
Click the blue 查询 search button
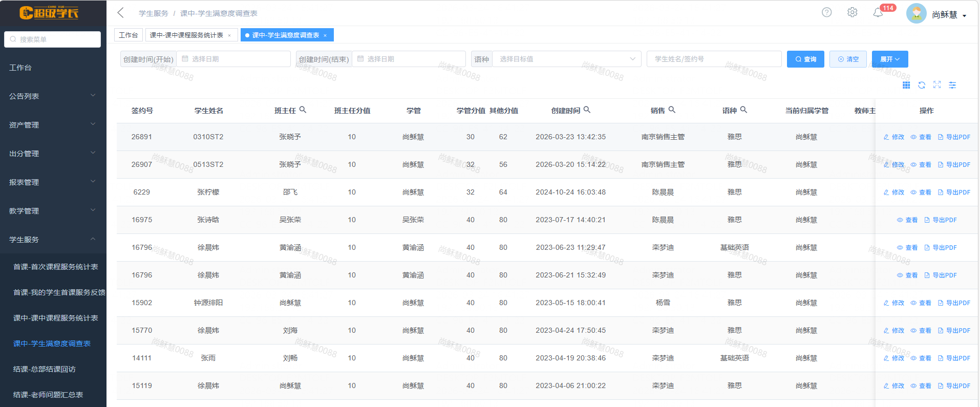click(x=805, y=59)
